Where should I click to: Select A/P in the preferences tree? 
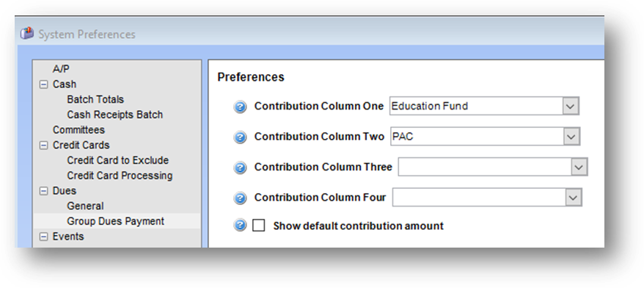tap(61, 69)
